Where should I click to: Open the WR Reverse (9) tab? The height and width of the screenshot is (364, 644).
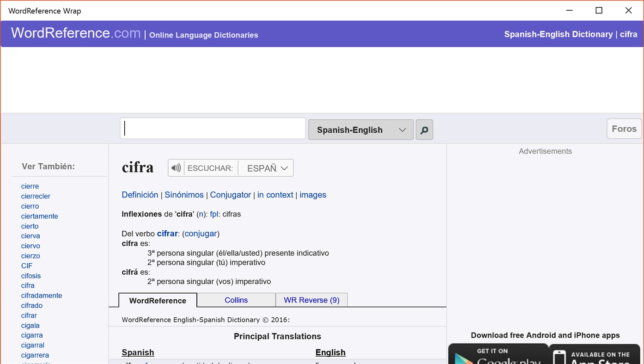click(311, 300)
